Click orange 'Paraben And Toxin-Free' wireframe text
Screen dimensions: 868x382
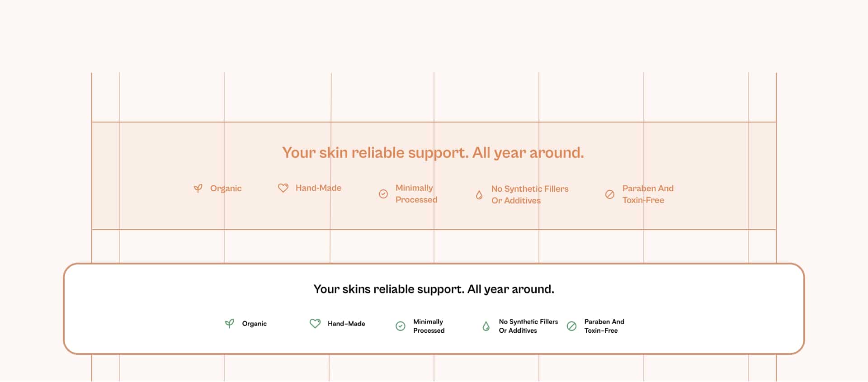tap(648, 194)
